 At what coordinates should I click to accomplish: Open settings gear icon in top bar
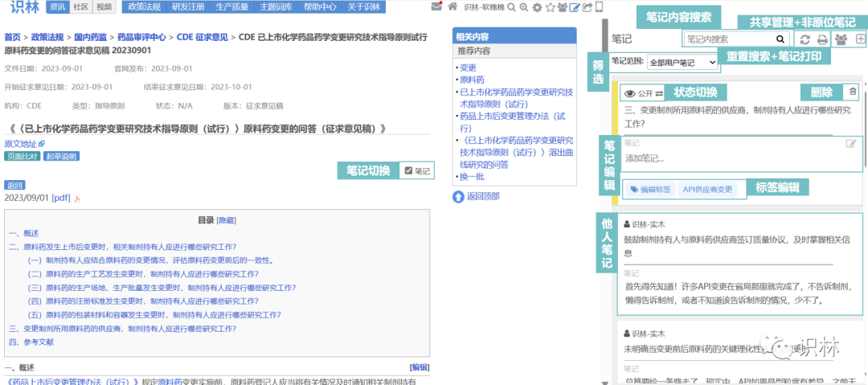point(537,7)
